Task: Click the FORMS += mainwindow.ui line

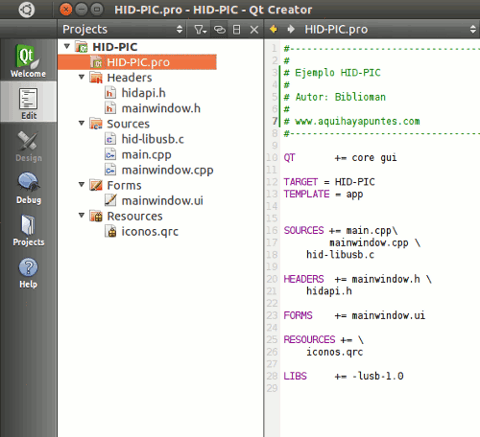Action: click(355, 315)
